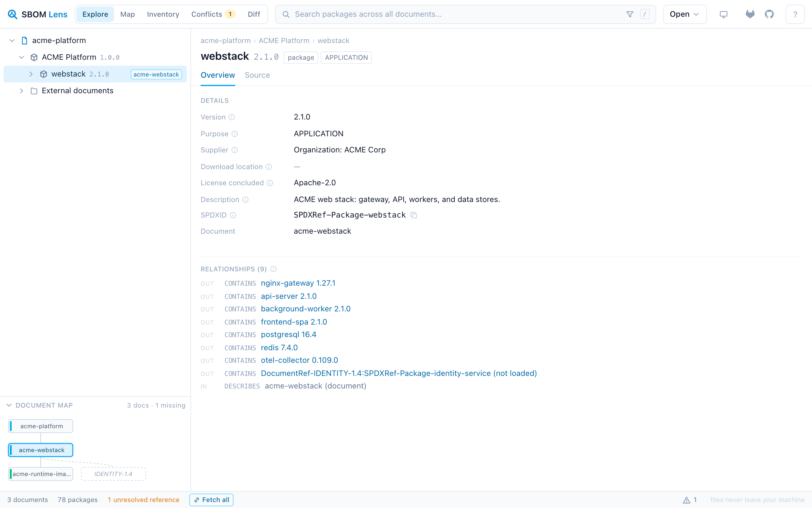Show info for the Version field
This screenshot has width=812, height=508.
[x=232, y=117]
